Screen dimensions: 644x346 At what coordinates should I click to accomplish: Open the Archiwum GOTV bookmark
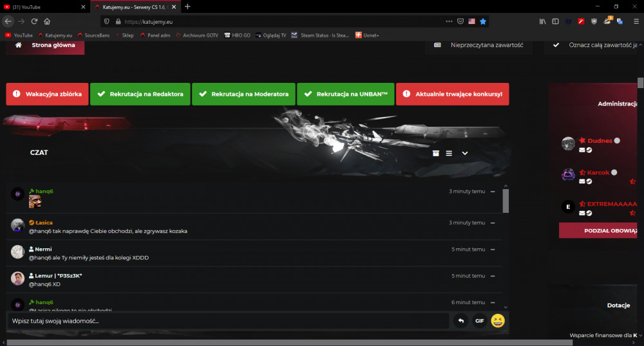tap(196, 35)
